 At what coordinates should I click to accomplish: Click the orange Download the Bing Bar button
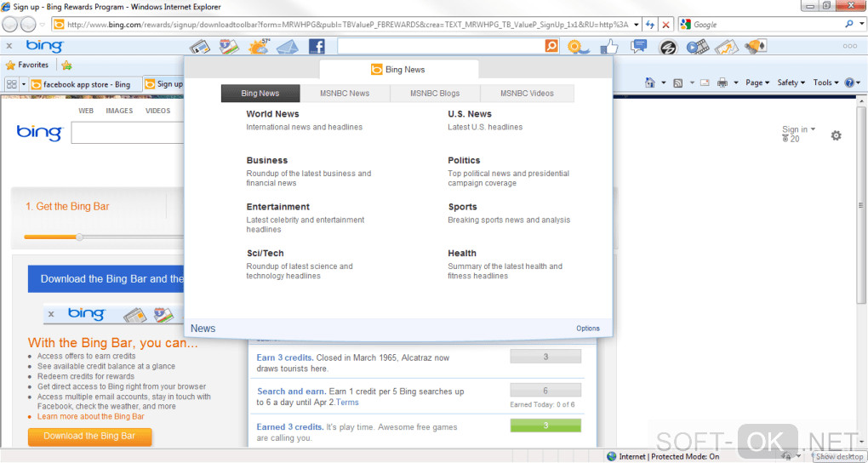[x=89, y=436]
